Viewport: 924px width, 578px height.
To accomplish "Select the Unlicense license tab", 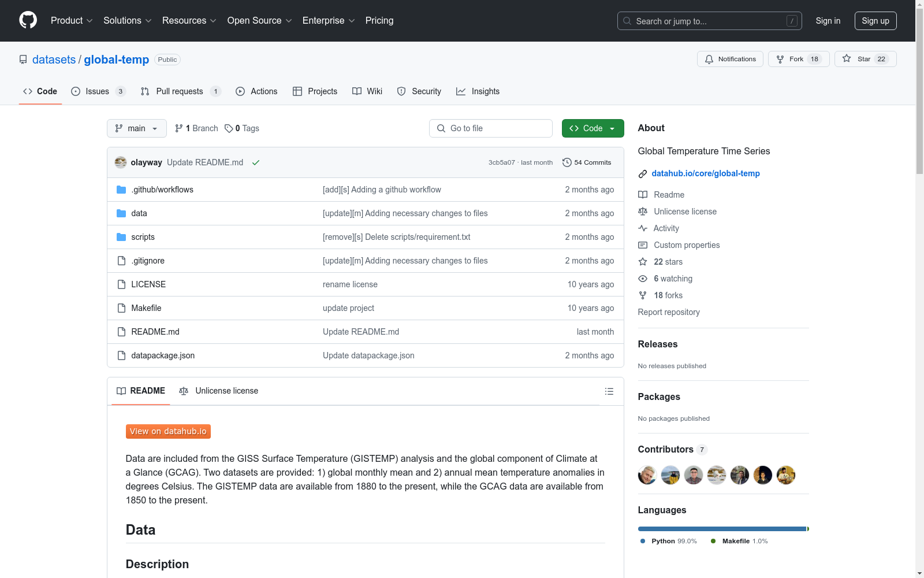I will 219,391.
